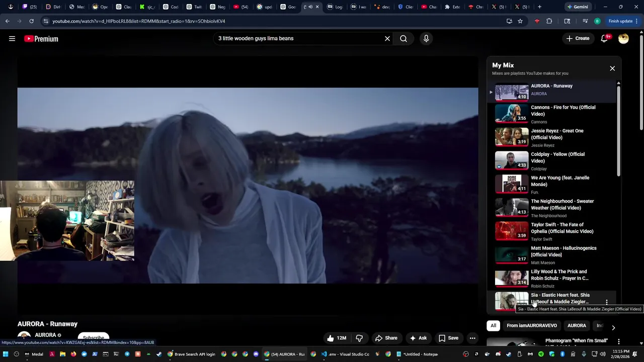Viewport: 644px width, 362px height.
Task: Play Jessie Reyez Great One thumbnail
Action: 512,137
